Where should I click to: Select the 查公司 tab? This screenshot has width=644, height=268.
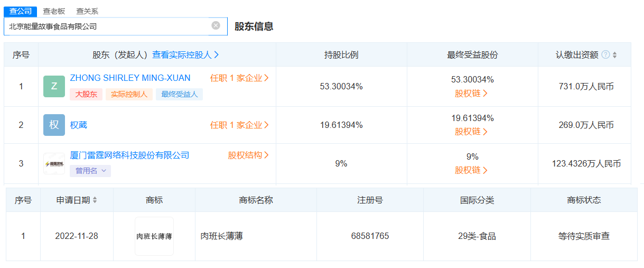click(x=21, y=11)
